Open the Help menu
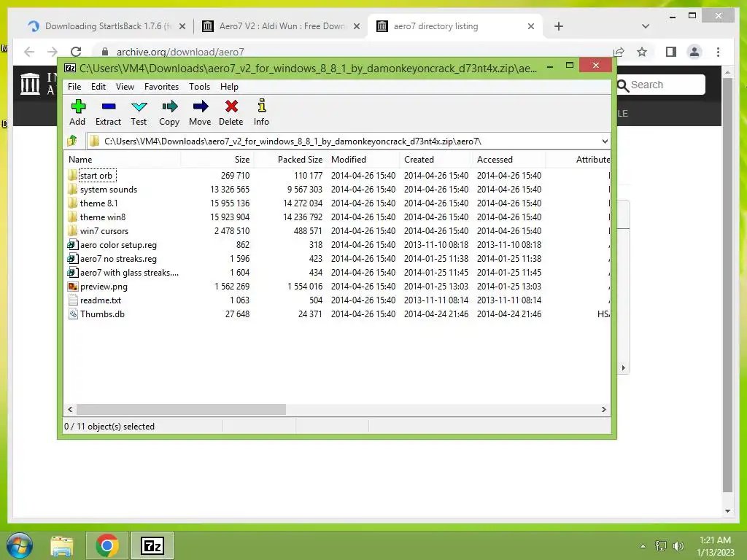This screenshot has width=747, height=560. coord(229,87)
